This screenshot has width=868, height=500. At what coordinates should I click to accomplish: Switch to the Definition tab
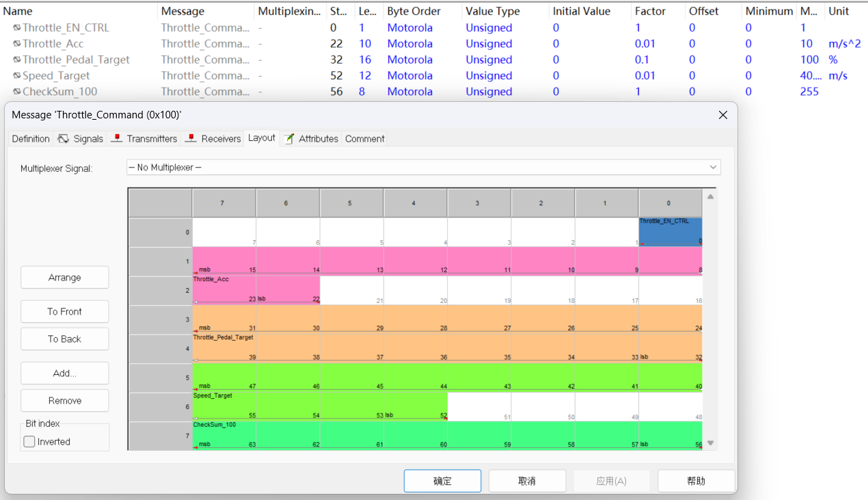pos(31,138)
